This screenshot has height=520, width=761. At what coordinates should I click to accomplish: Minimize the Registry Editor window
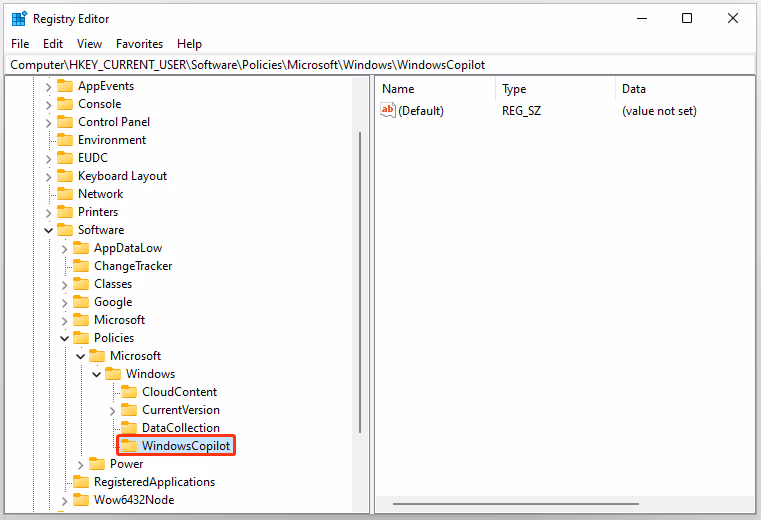[642, 18]
